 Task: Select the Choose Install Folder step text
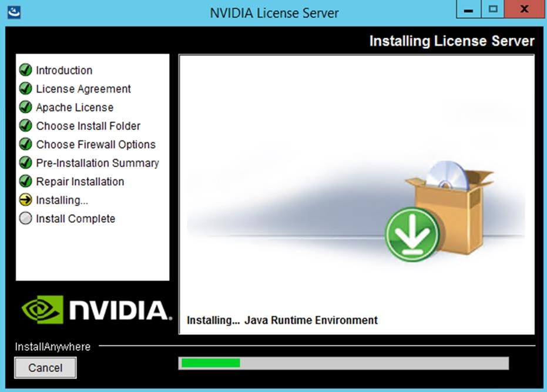point(88,126)
